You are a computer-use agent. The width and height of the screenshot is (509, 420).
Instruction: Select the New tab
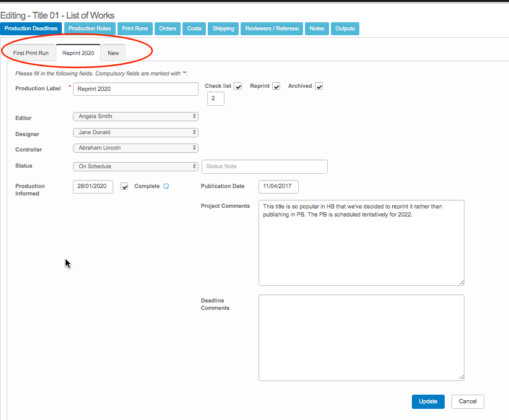pyautogui.click(x=113, y=53)
